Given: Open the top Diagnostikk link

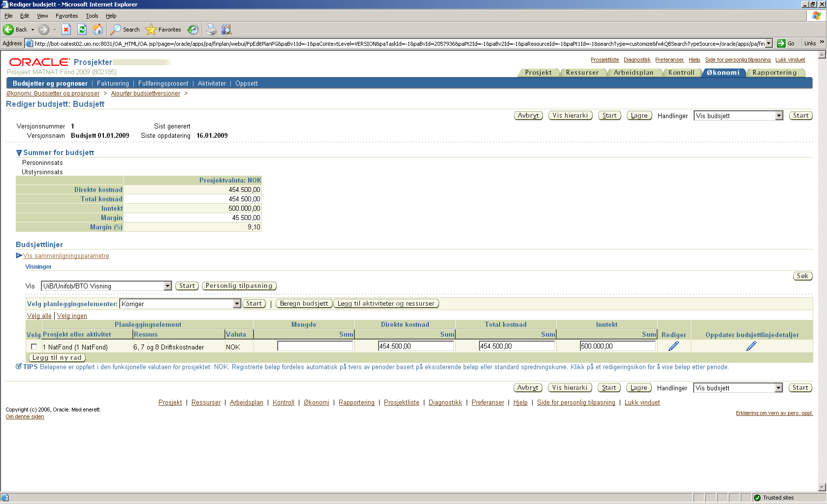Looking at the screenshot, I should coord(637,60).
